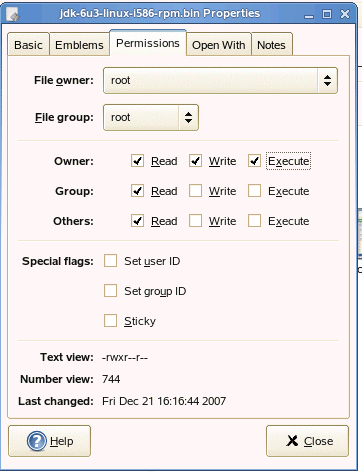Click the text view value -rwxr--r--

point(125,357)
